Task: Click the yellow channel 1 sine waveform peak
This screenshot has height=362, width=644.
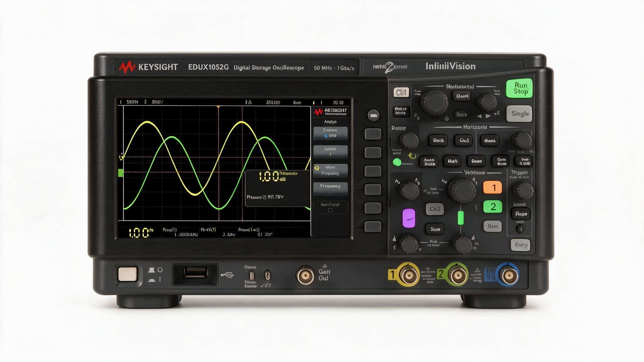Action: [x=147, y=123]
